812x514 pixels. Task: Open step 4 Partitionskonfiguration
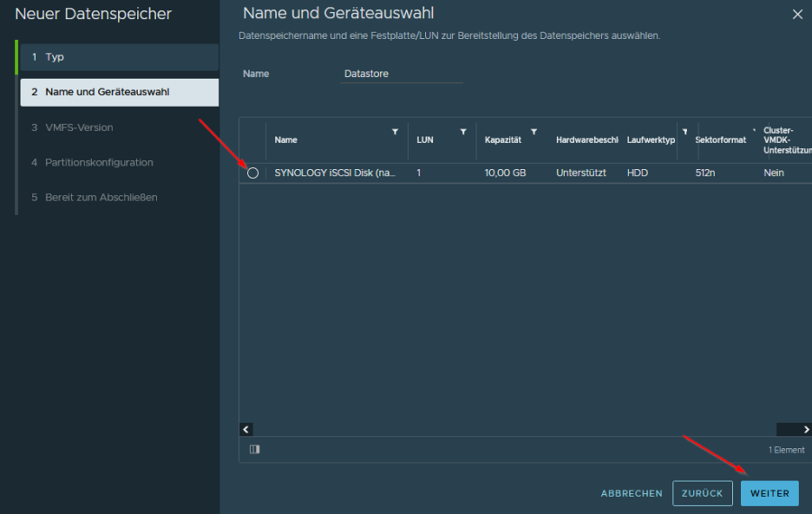point(119,162)
